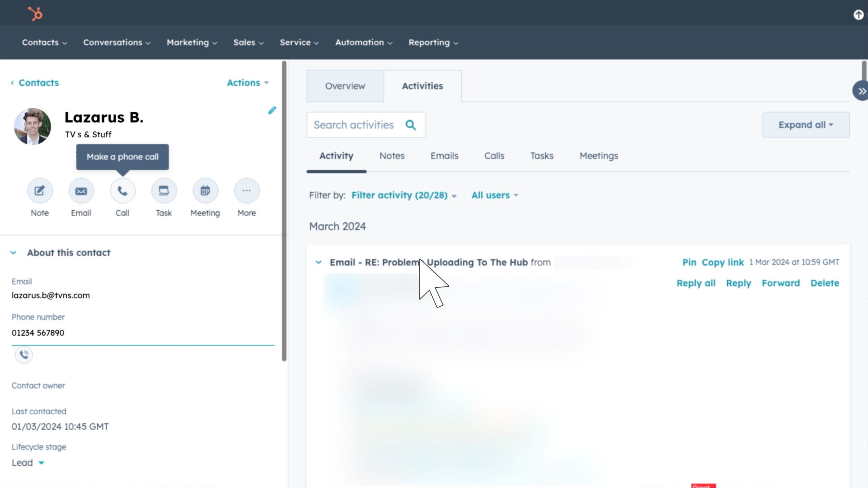Click the Note icon button

(40, 191)
